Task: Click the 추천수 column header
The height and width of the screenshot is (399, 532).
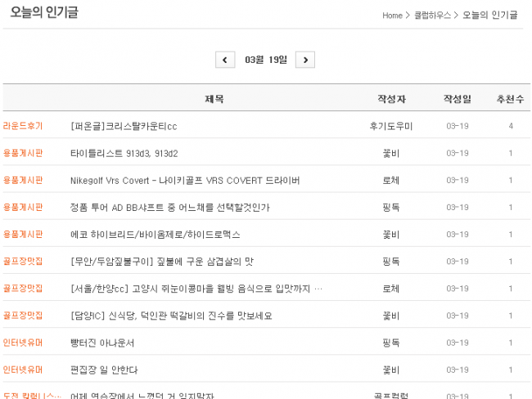Action: point(510,99)
